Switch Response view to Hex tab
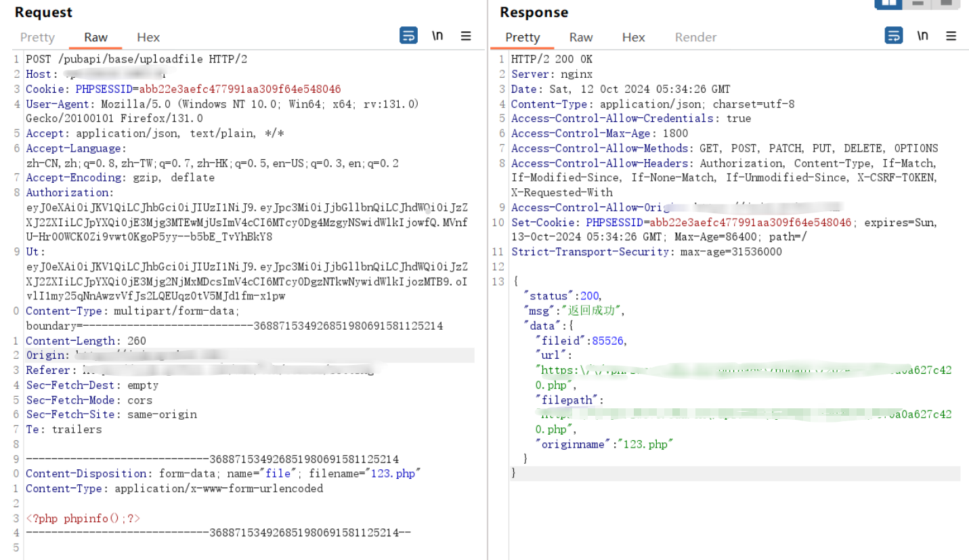Viewport: 969px width, 560px height. (x=633, y=37)
